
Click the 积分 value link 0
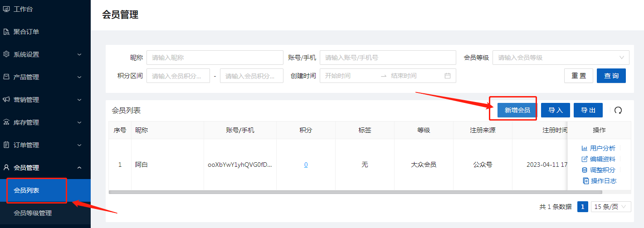tap(306, 165)
